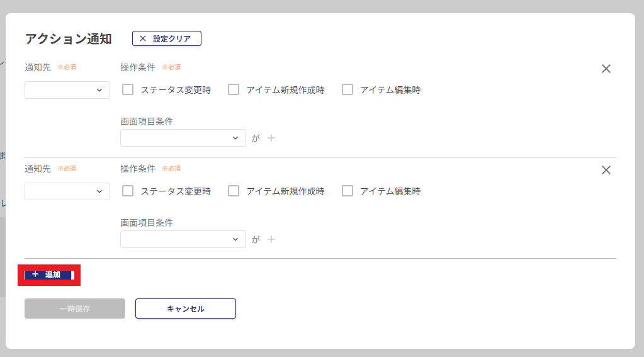
Task: Click the キャンセル button
Action: (185, 309)
